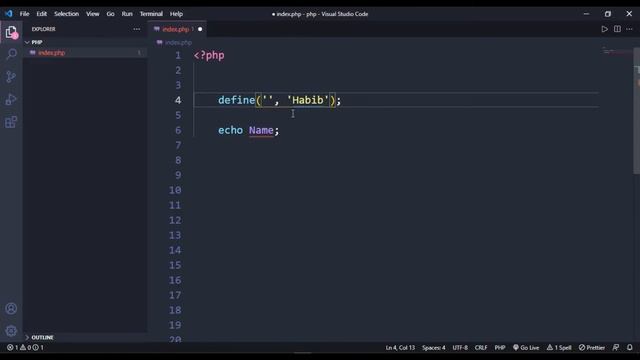Open the Edit menu

pyautogui.click(x=42, y=14)
